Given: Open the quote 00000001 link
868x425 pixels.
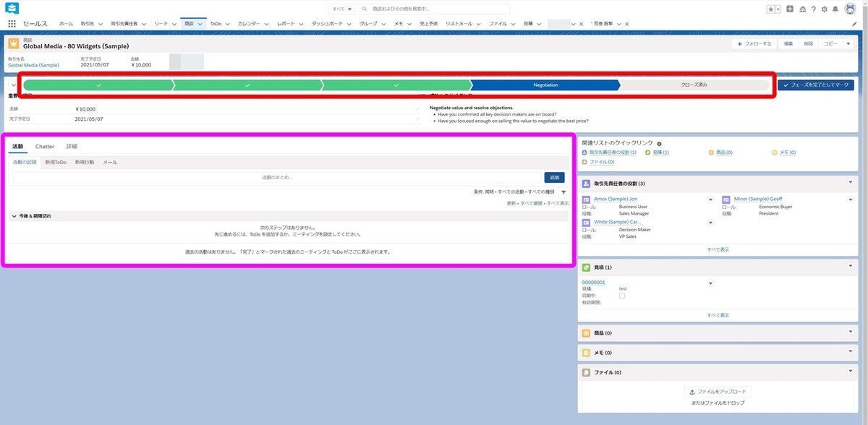Looking at the screenshot, I should 593,283.
